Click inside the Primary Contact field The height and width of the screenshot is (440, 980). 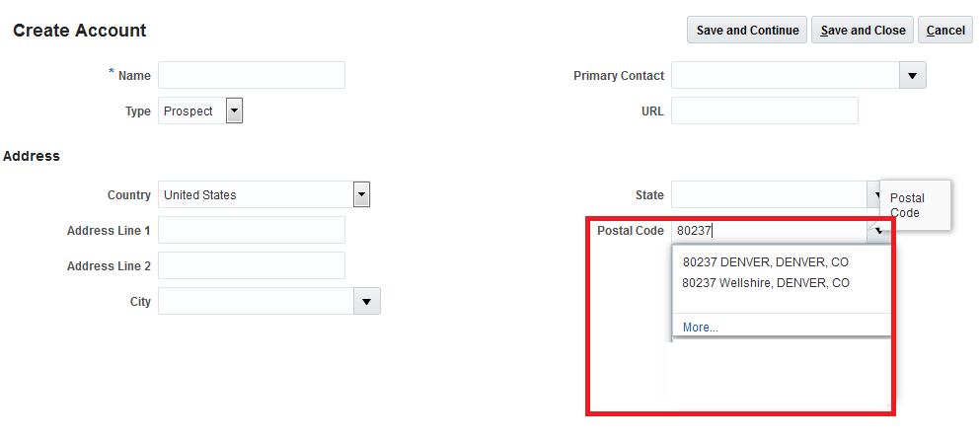785,75
